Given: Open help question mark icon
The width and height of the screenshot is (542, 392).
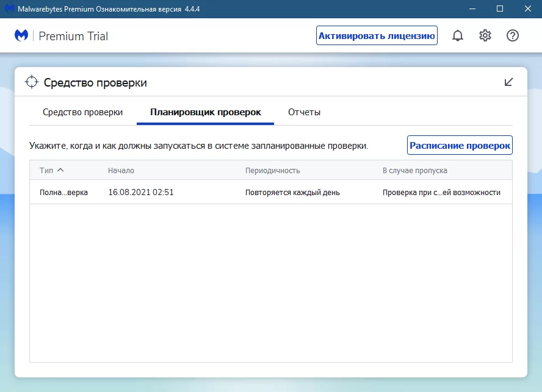Looking at the screenshot, I should tap(513, 35).
